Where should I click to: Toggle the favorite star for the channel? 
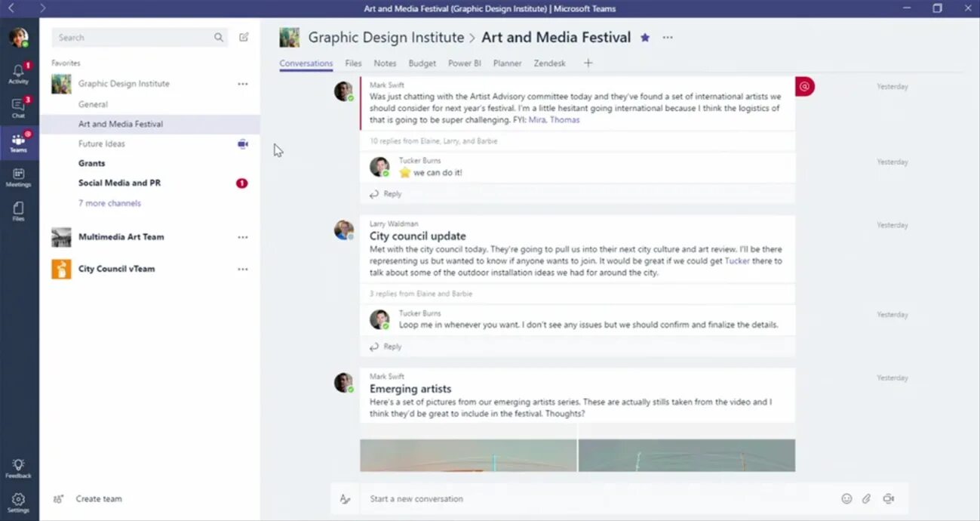(645, 37)
